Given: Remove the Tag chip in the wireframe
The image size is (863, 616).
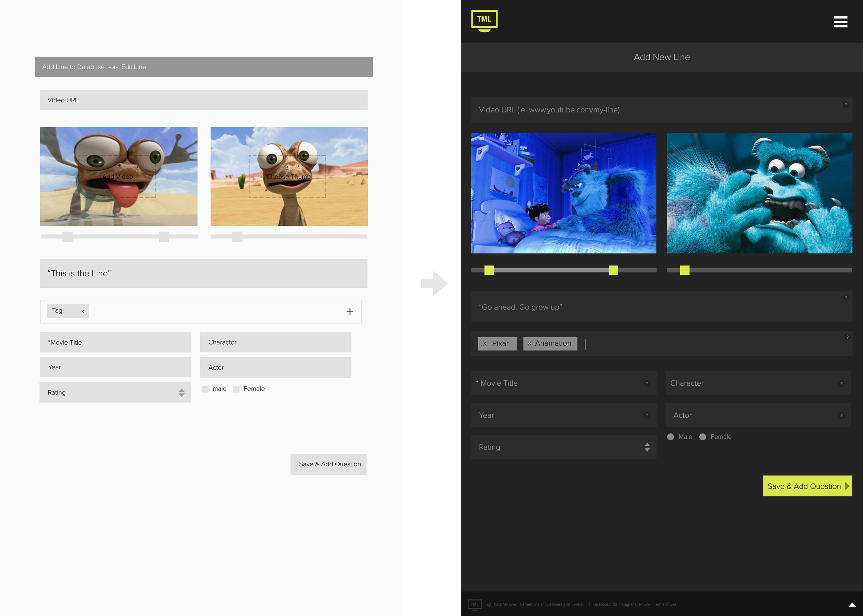Looking at the screenshot, I should 82,311.
